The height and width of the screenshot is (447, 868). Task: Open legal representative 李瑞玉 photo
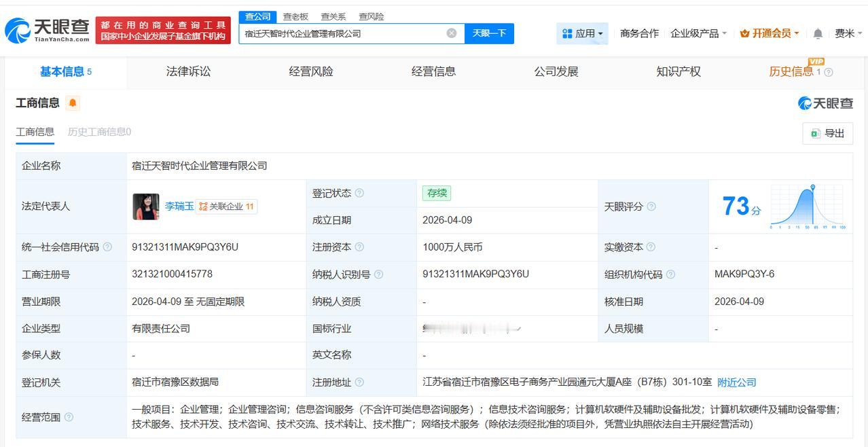[x=146, y=207]
